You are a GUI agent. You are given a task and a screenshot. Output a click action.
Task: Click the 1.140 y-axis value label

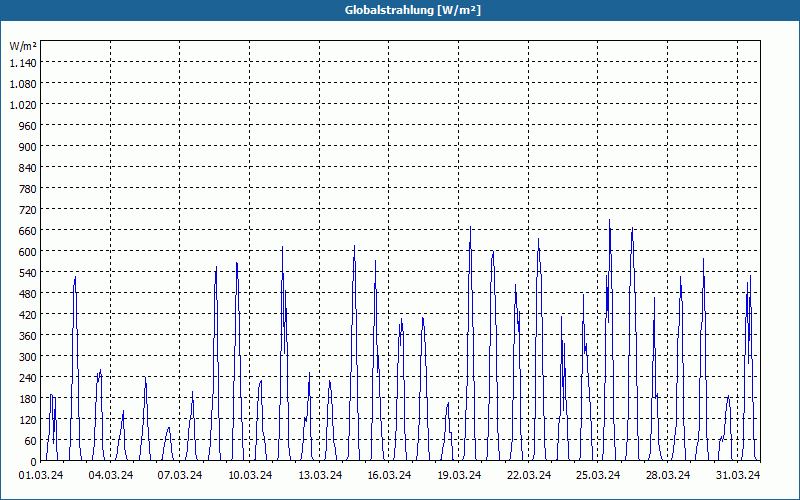23,63
